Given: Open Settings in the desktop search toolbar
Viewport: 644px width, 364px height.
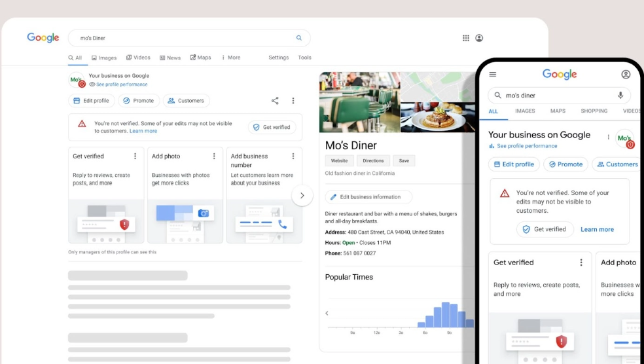Looking at the screenshot, I should pyautogui.click(x=278, y=58).
